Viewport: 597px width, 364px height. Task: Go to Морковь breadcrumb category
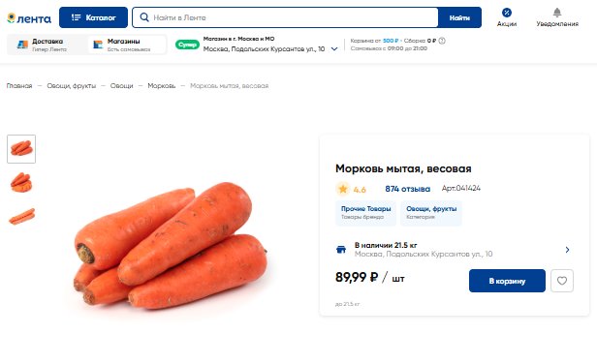pos(162,86)
